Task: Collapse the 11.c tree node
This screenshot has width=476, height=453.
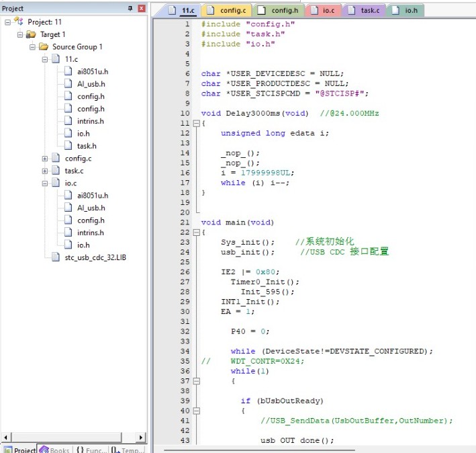Action: point(45,60)
